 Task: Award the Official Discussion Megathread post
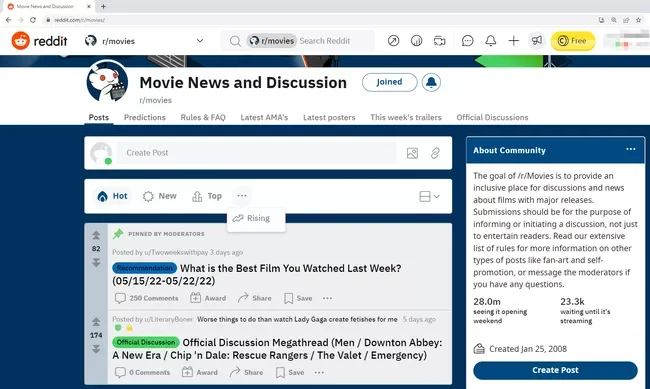click(200, 372)
